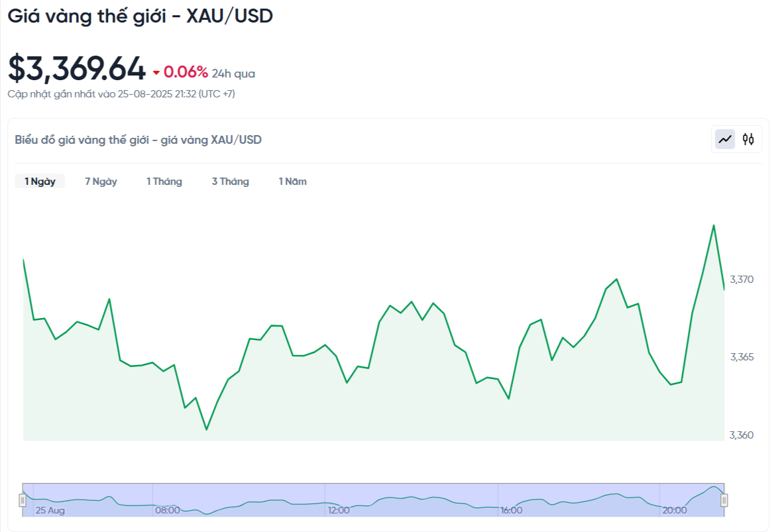Click the 0.06% change indicator
This screenshot has width=772, height=532.
(x=186, y=72)
